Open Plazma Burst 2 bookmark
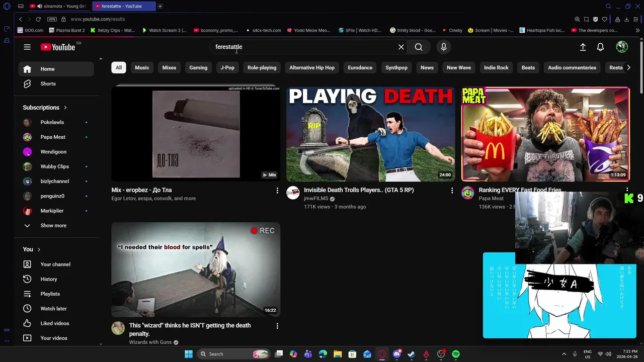Viewport: 644px width, 362px height. (x=66, y=30)
